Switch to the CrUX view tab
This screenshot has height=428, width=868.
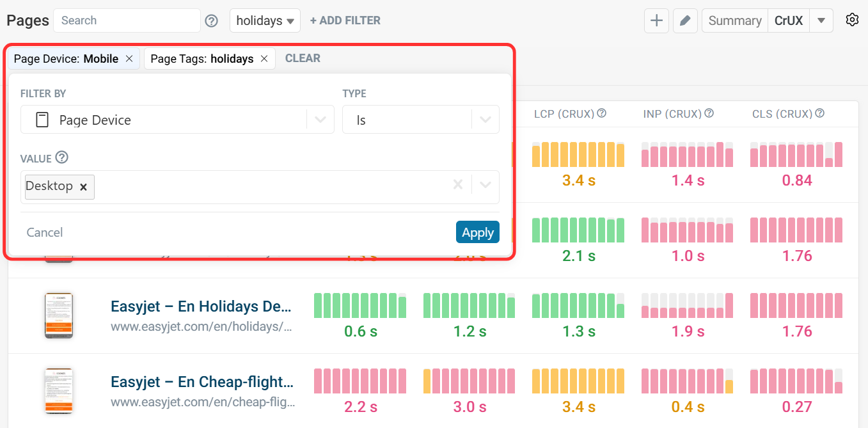(x=788, y=20)
